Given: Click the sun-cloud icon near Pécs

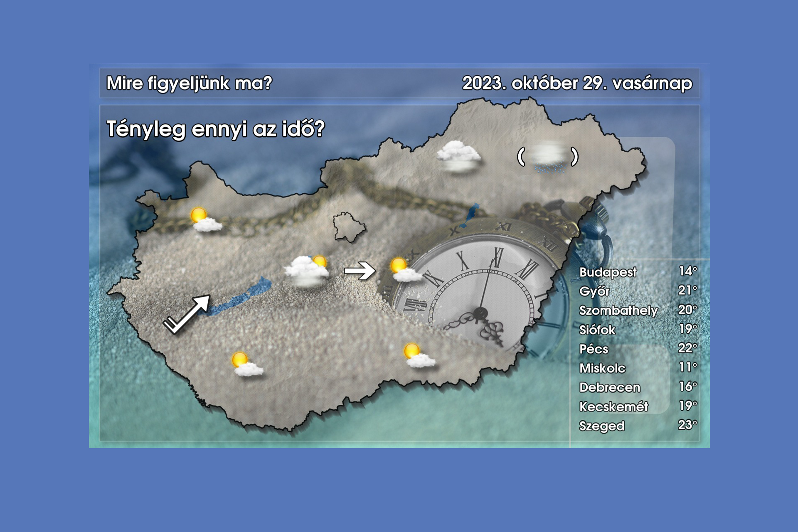Looking at the screenshot, I should pos(247,364).
